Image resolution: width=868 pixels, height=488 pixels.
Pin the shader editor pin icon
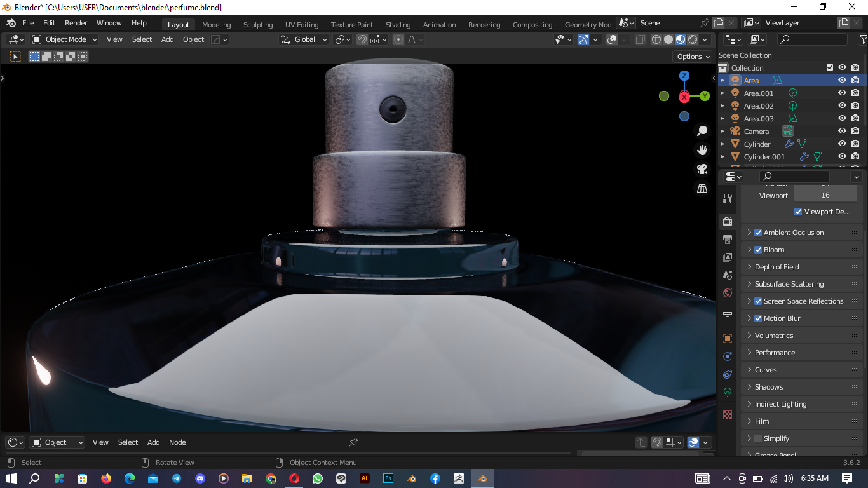tap(354, 442)
